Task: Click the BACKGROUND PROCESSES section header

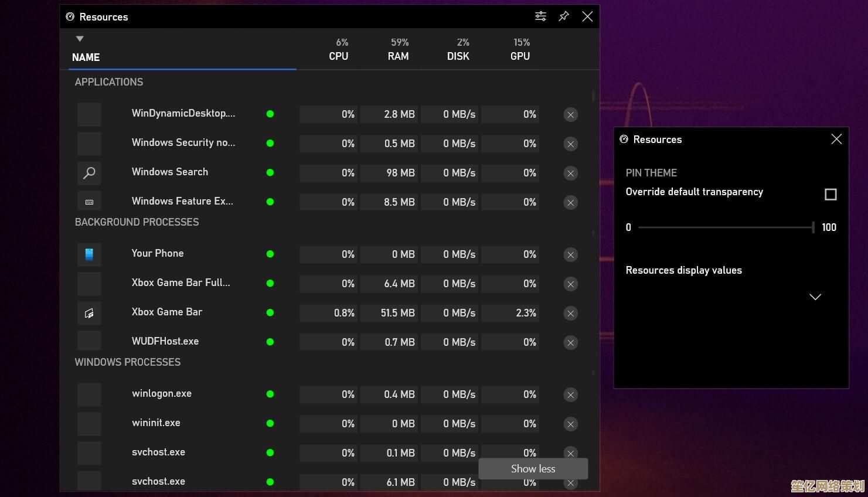Action: pos(137,222)
